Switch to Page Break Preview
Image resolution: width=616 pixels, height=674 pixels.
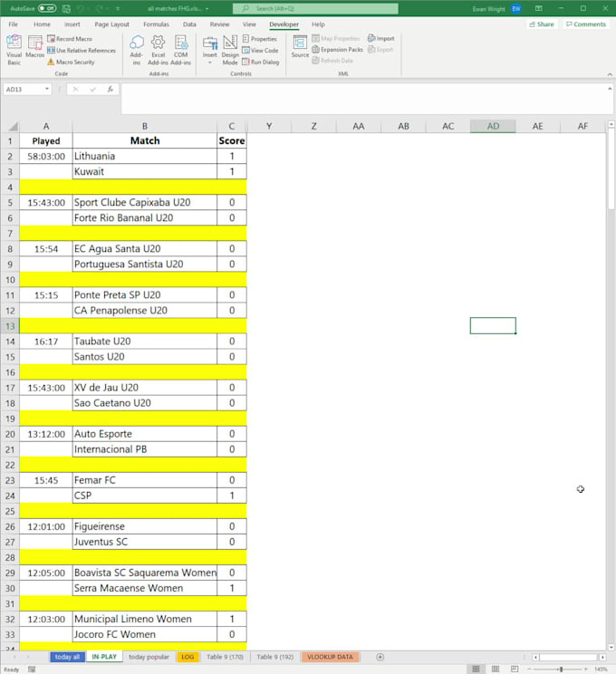(515, 669)
